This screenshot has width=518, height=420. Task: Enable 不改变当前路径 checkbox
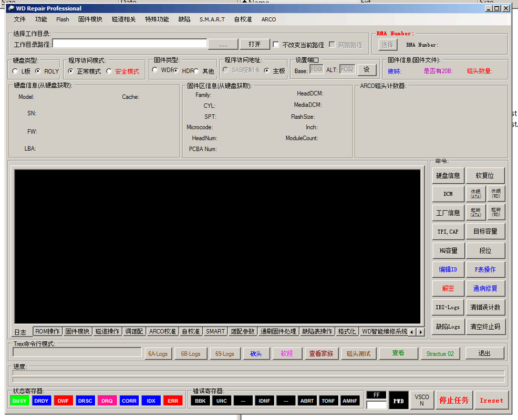click(x=276, y=45)
